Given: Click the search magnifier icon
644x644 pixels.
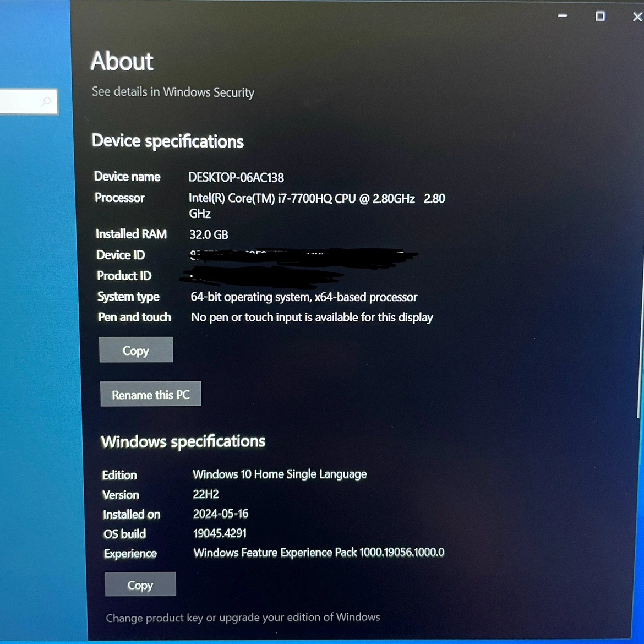Looking at the screenshot, I should (x=46, y=101).
